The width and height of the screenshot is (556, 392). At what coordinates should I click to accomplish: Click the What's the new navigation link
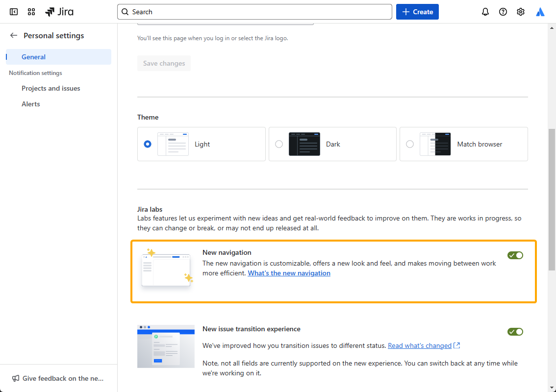(x=289, y=273)
